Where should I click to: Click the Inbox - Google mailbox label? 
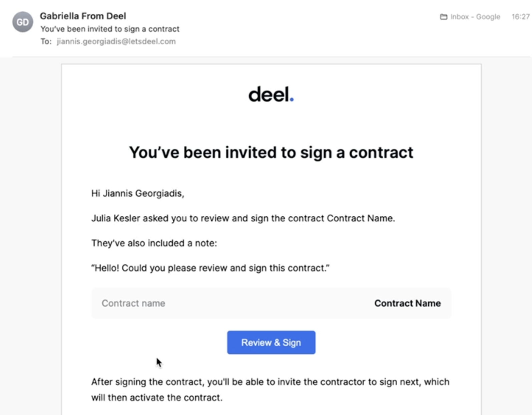click(x=475, y=17)
